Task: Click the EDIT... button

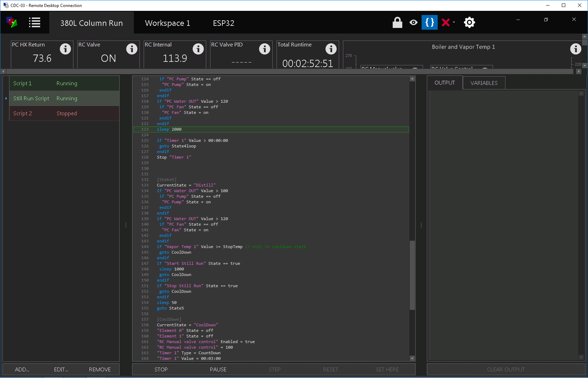Action: (x=61, y=370)
